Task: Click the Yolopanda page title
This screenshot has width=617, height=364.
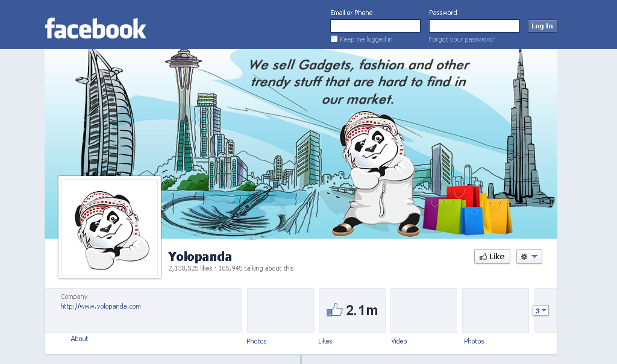Action: [x=200, y=257]
